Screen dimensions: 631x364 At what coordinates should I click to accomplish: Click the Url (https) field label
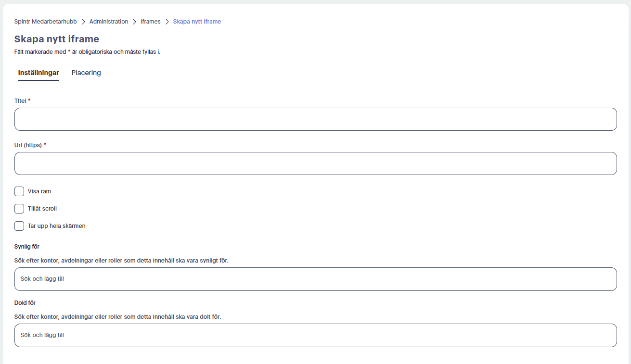(x=30, y=145)
